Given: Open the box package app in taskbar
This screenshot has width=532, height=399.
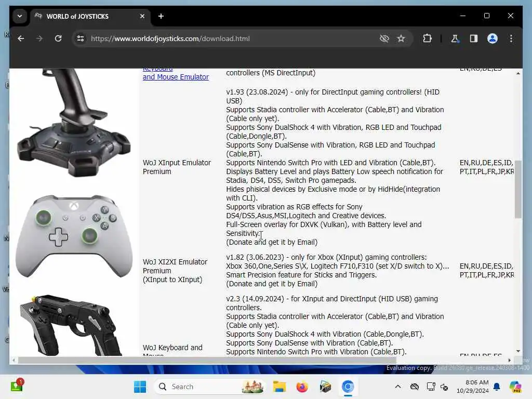Looking at the screenshot, I should (325, 387).
